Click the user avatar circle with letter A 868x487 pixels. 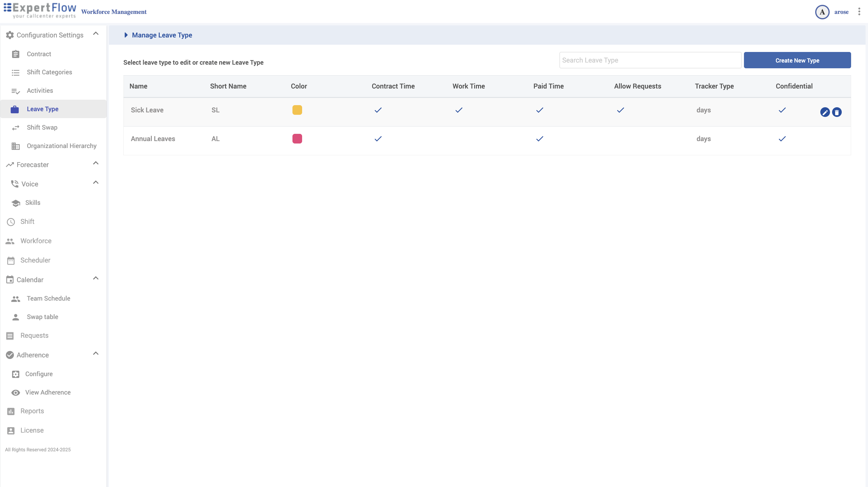coord(822,12)
